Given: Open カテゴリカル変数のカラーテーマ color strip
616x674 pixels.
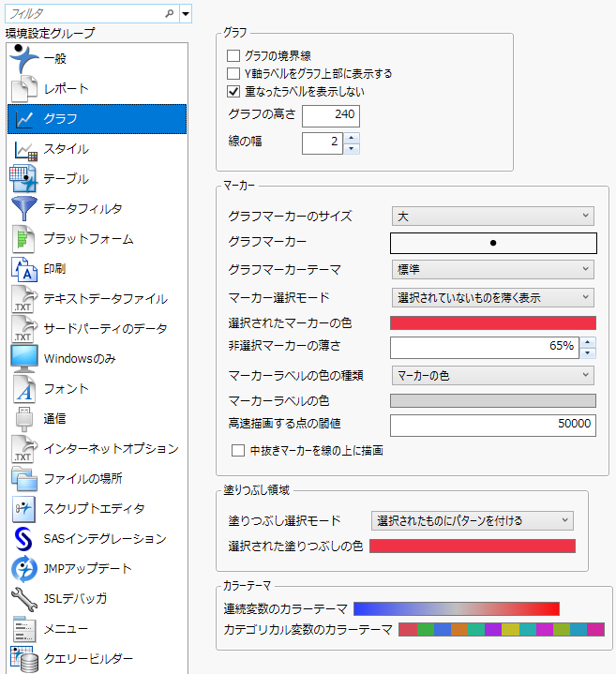Looking at the screenshot, I should (x=502, y=629).
